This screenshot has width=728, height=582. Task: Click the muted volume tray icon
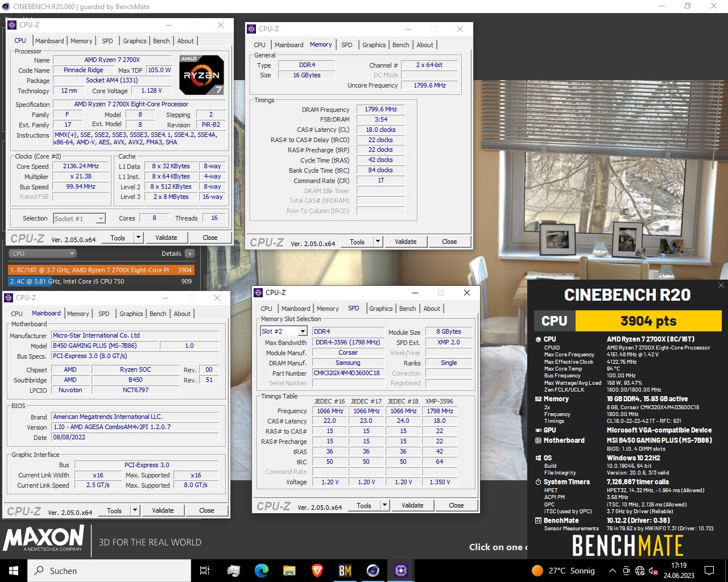pos(653,571)
